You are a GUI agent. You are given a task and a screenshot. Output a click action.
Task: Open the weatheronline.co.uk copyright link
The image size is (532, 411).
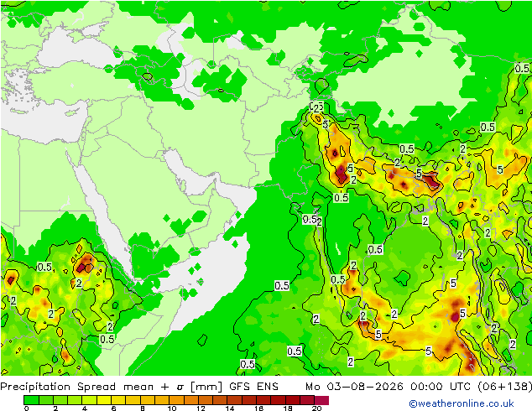tap(462, 403)
